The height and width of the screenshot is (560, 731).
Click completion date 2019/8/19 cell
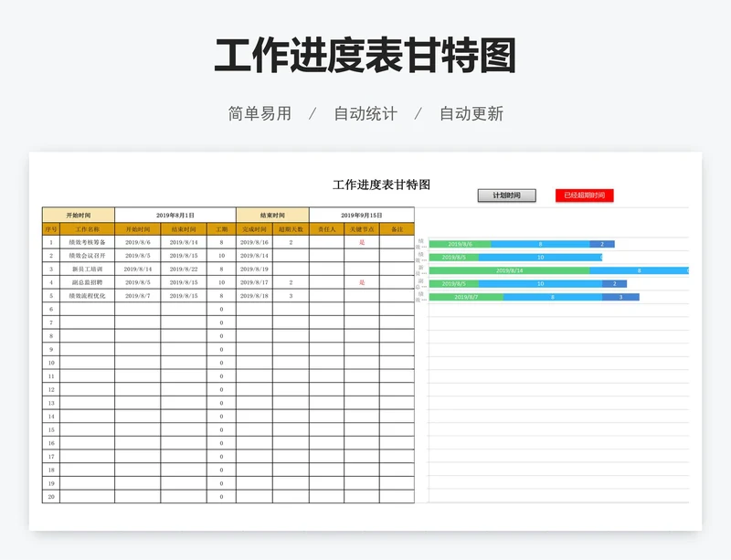(254, 269)
